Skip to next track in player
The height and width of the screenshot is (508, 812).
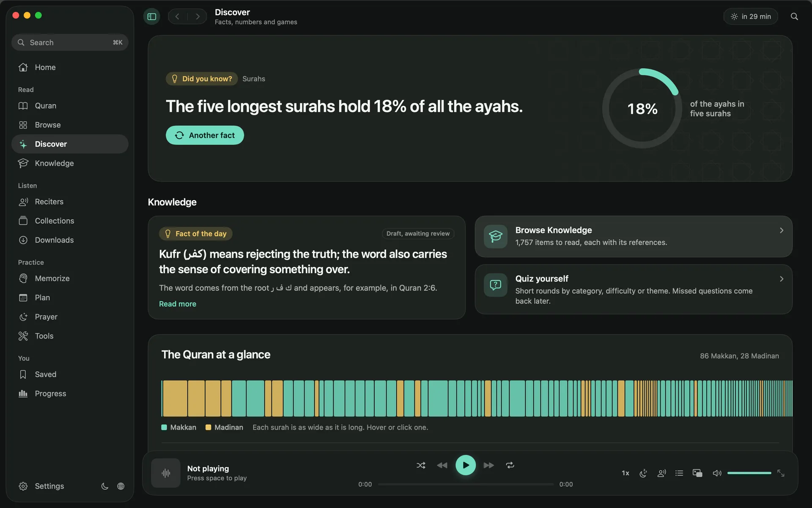click(x=489, y=465)
